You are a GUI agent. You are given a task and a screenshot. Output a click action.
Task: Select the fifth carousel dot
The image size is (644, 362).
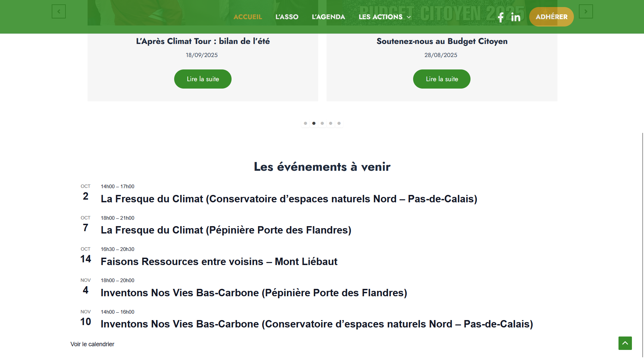coord(339,123)
